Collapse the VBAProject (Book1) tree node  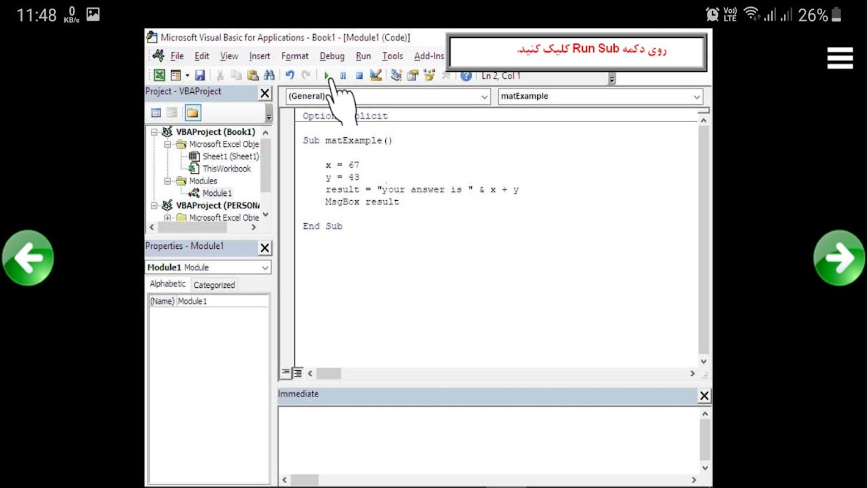(x=154, y=132)
